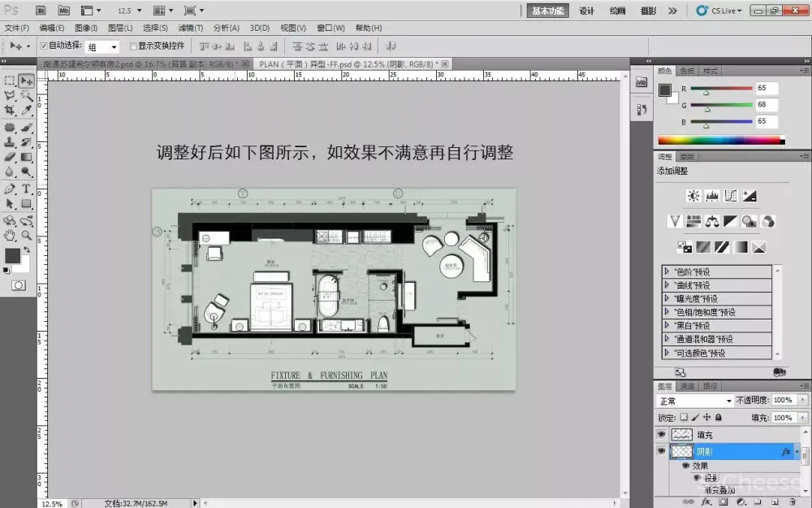The width and height of the screenshot is (812, 508).
Task: Pick the Eyedropper tool
Action: click(27, 110)
